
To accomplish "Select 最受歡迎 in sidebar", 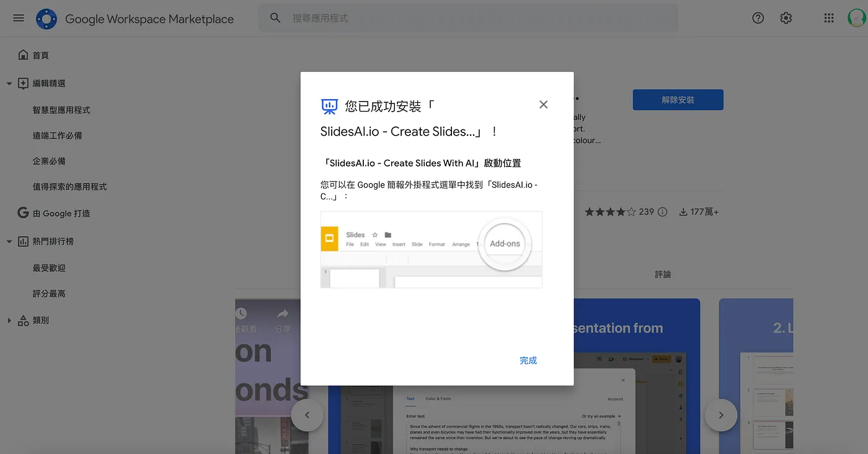I will click(49, 268).
